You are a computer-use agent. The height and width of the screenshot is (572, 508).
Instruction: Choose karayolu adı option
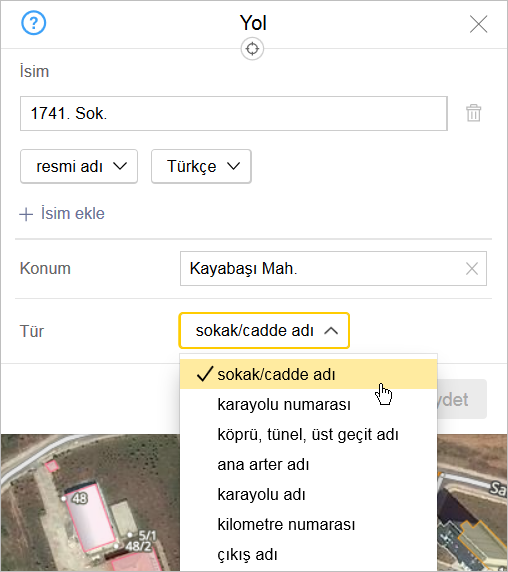tap(309, 494)
